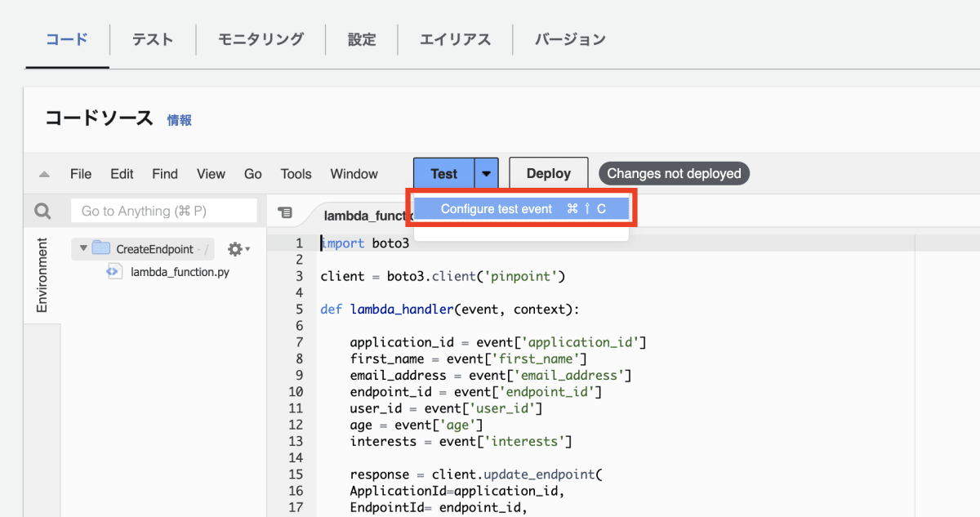Click the magnifier search icon

[x=42, y=212]
